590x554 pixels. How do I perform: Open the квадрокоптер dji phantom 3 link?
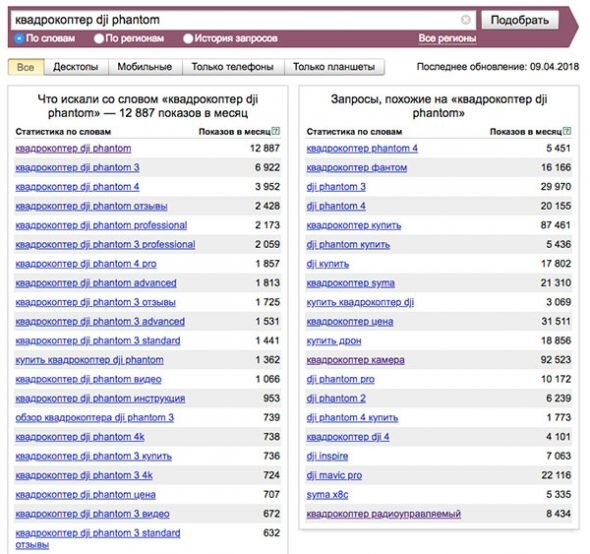pyautogui.click(x=78, y=167)
